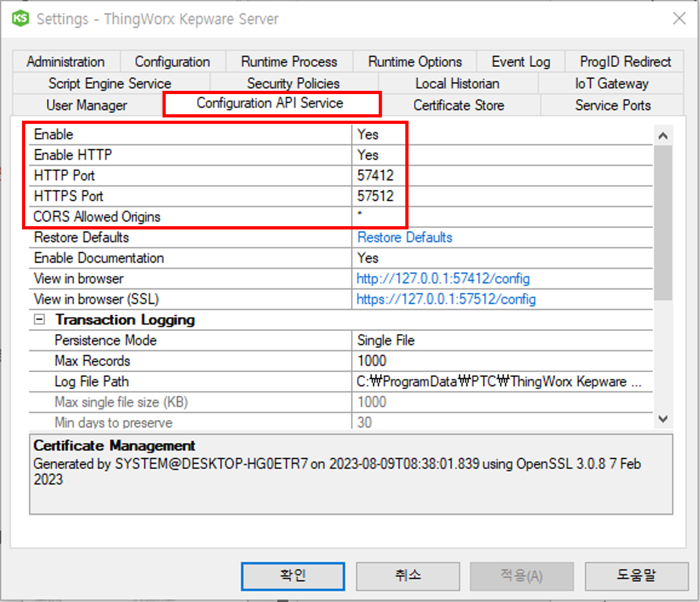Edit the HTTP Port value 57412
This screenshot has height=602, width=700.
(502, 176)
